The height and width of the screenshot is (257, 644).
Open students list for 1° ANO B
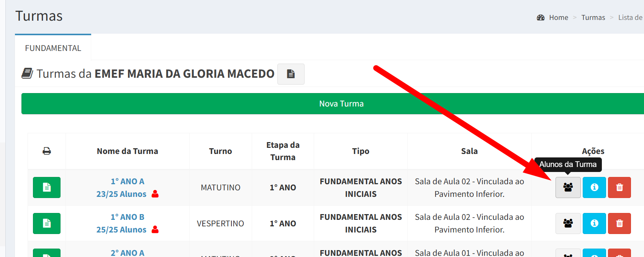(568, 223)
